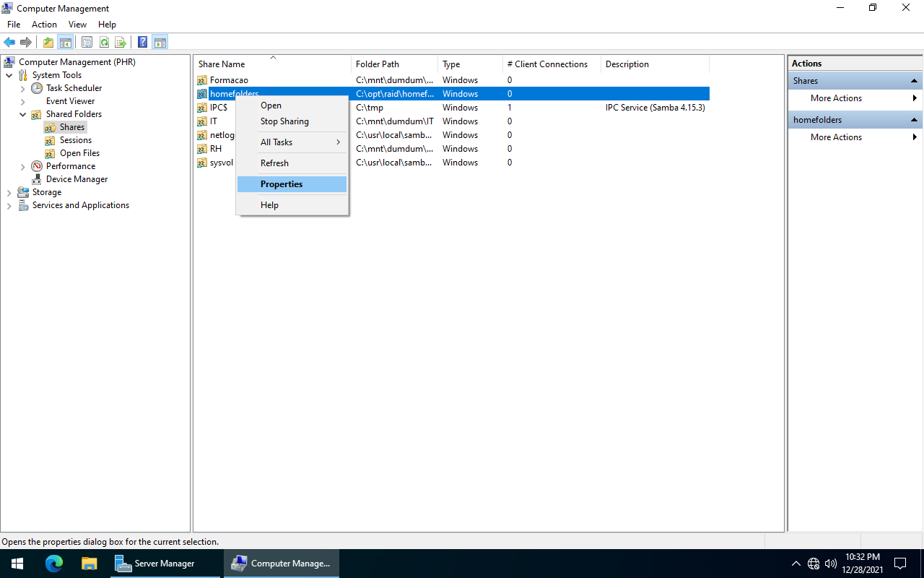Screen dimensions: 924x578
Task: Expand the Services and Applications node
Action: [x=9, y=204]
